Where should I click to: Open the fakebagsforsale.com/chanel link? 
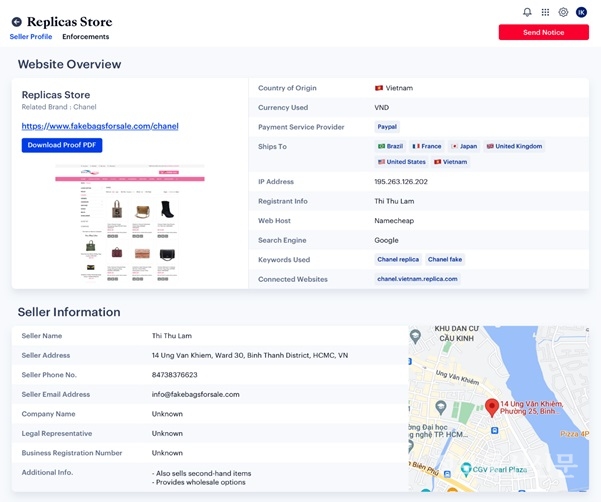tap(100, 126)
